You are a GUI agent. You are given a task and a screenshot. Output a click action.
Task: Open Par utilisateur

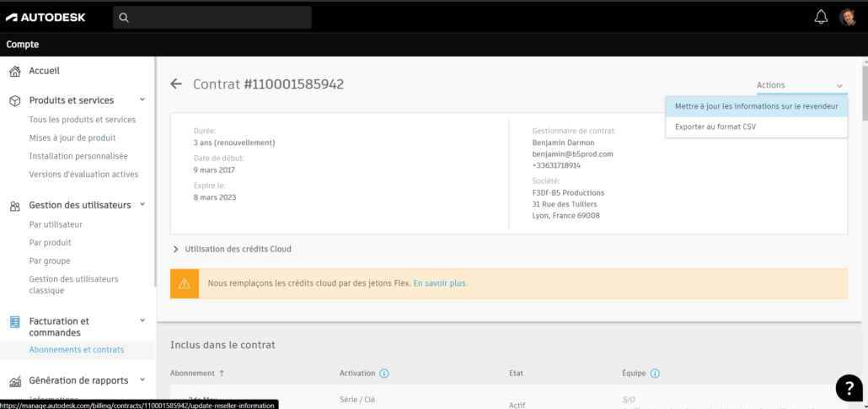pyautogui.click(x=56, y=224)
